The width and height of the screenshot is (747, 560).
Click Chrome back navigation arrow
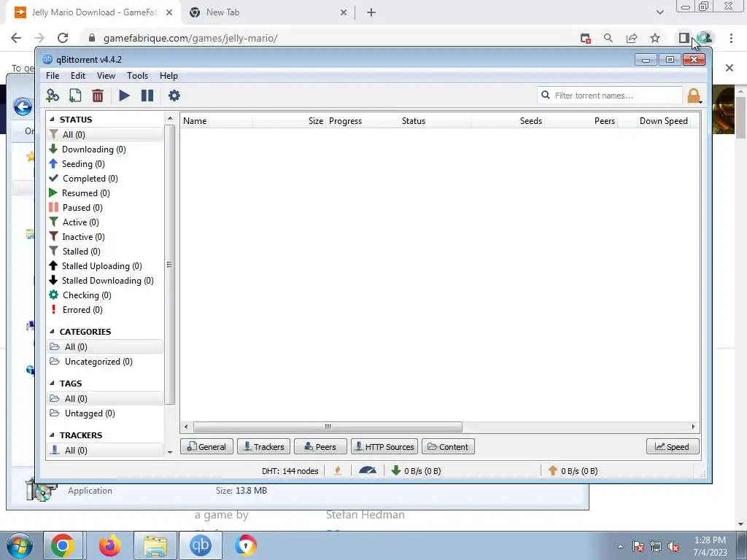tap(16, 38)
